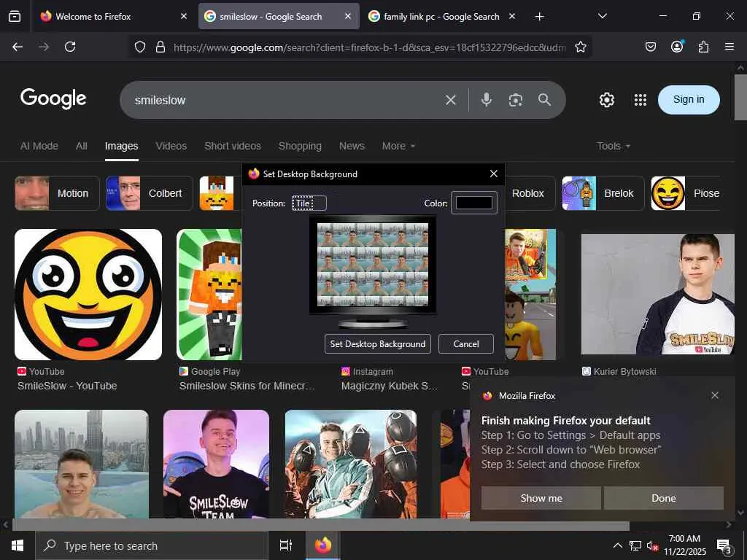
Task: Click the forward navigation arrow
Action: pos(44,47)
